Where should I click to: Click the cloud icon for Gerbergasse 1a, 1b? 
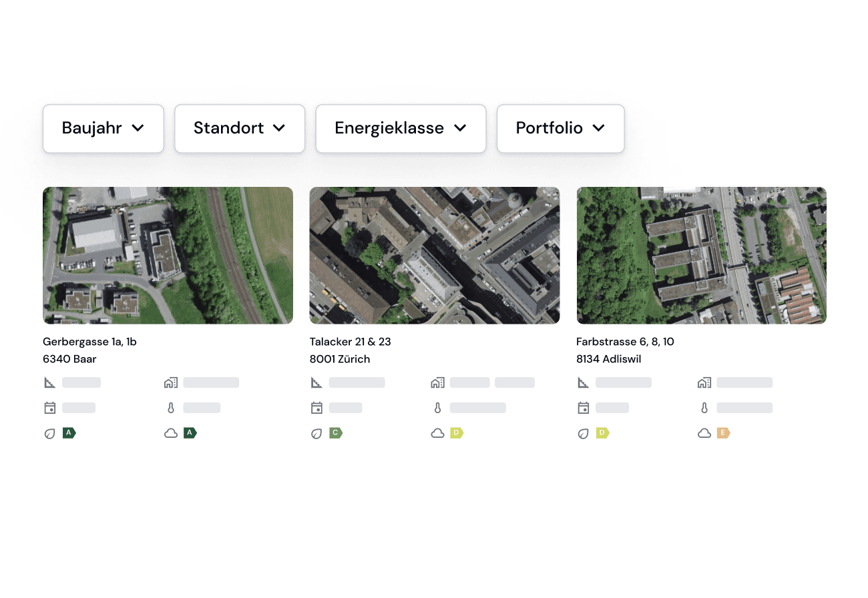[x=171, y=433]
